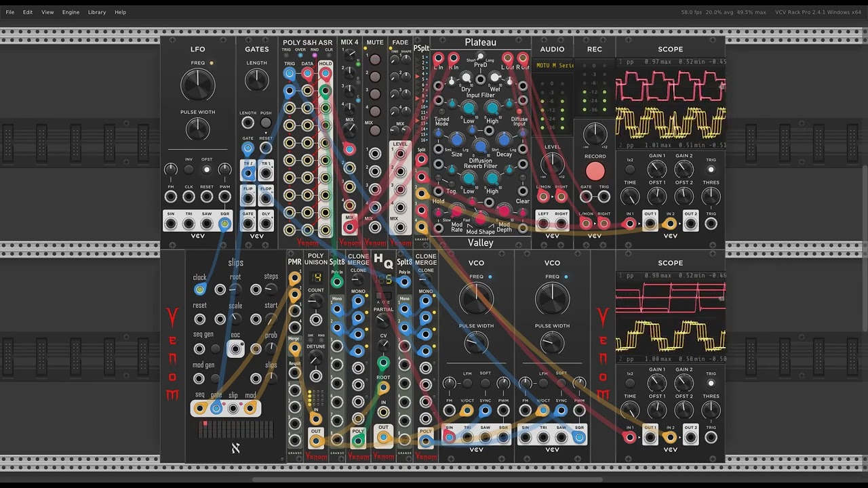Click the Plateau R Out jack
This screenshot has height=488, width=868.
[x=523, y=59]
